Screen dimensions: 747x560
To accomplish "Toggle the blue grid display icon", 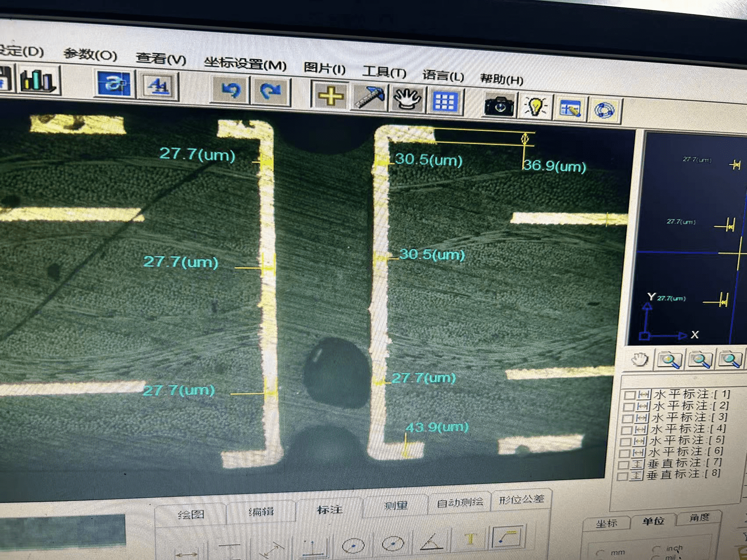I will (x=445, y=101).
